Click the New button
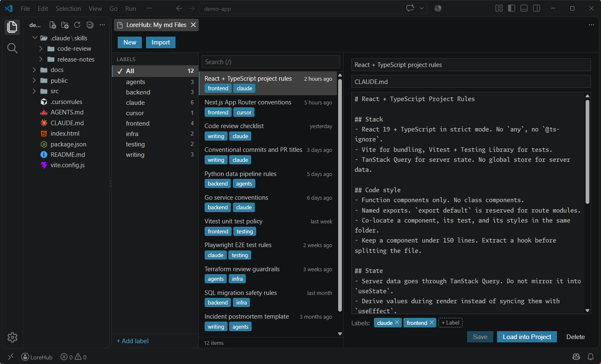 (x=130, y=42)
